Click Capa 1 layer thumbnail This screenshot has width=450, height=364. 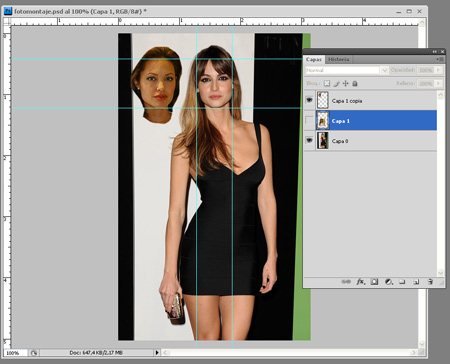tap(322, 120)
